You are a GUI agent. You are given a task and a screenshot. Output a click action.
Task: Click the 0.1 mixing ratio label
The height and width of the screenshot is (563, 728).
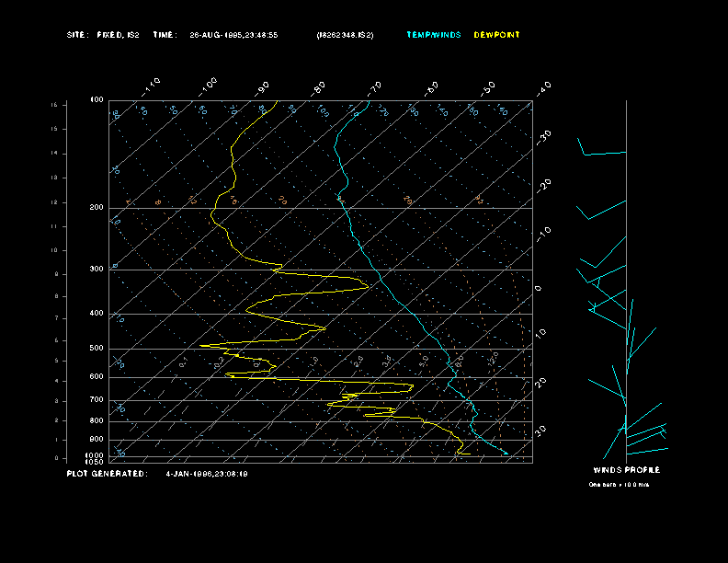184,362
